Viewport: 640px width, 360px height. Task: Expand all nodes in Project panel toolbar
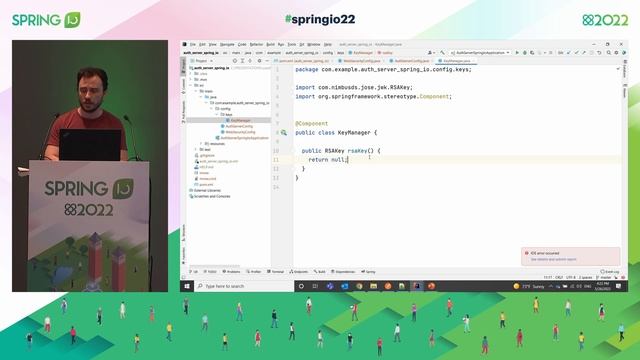(242, 61)
